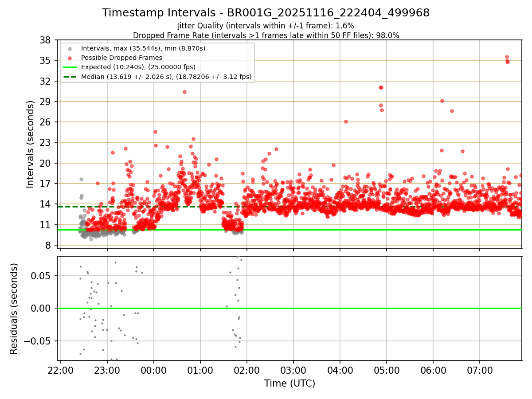
Task: Select legend entry 'Possible Dropped Frames'
Action: (x=121, y=58)
